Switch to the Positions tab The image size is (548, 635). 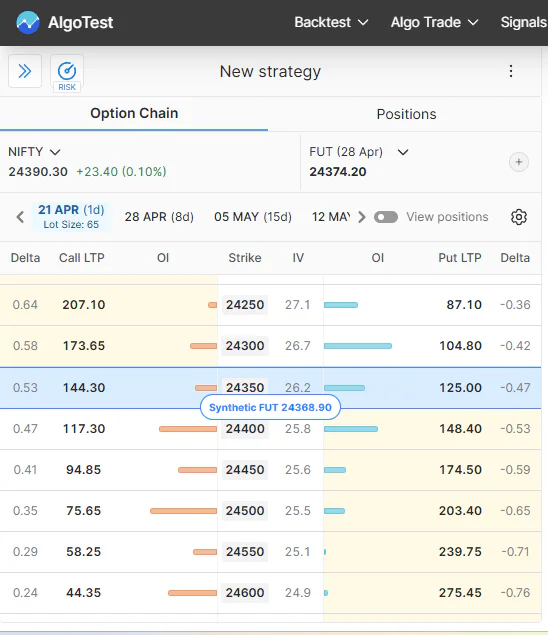(x=406, y=114)
